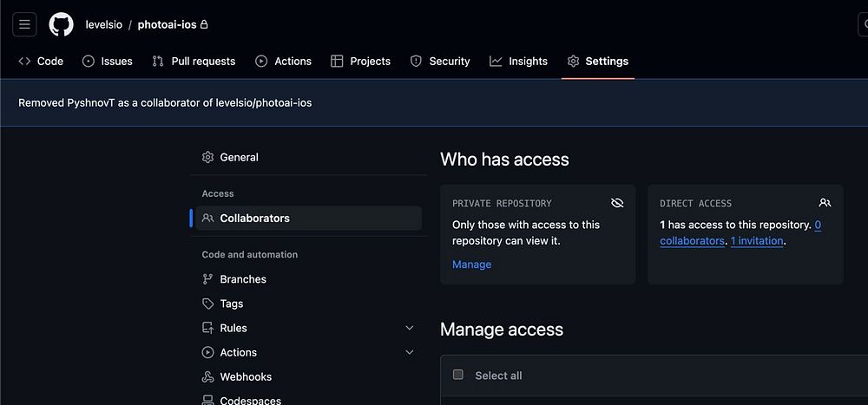
Task: Click the GitHub logo icon
Action: pyautogui.click(x=61, y=24)
